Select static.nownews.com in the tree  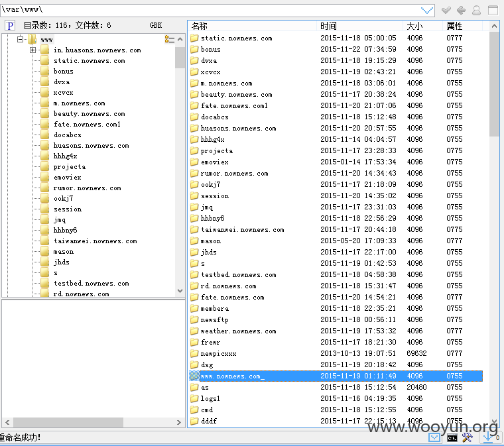pyautogui.click(x=90, y=61)
